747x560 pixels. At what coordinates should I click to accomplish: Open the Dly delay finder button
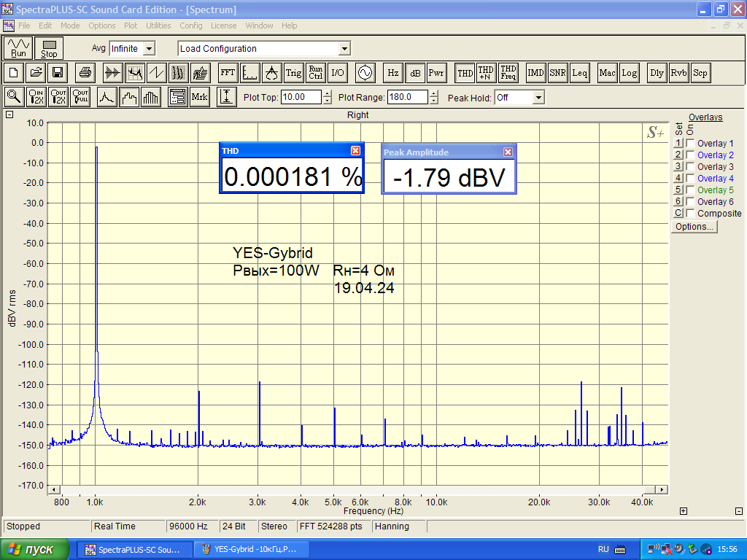tap(657, 73)
